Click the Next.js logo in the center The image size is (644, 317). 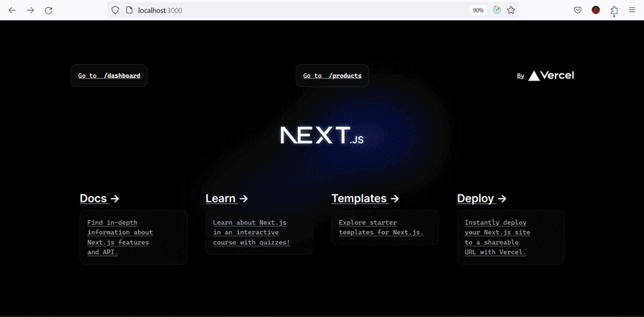pos(322,135)
